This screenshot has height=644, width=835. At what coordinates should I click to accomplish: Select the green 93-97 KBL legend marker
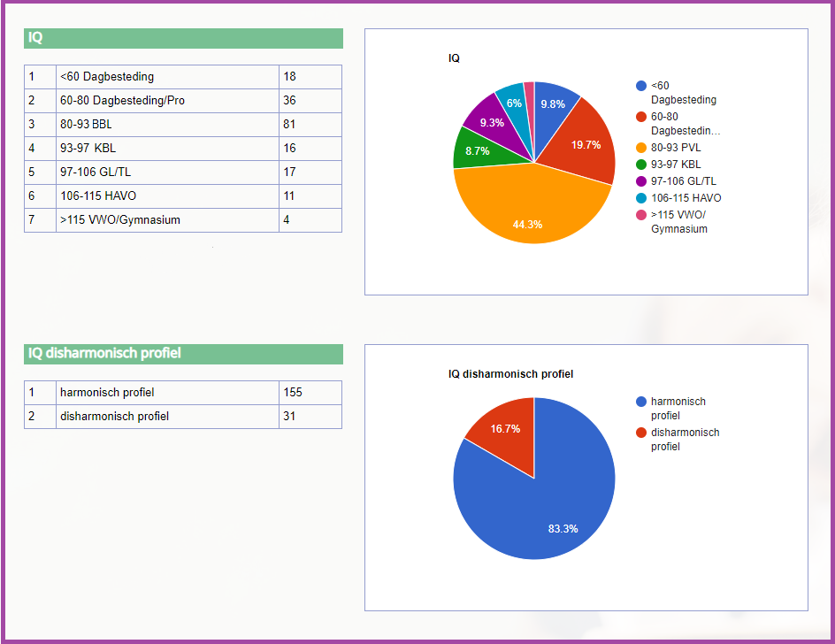pyautogui.click(x=641, y=165)
